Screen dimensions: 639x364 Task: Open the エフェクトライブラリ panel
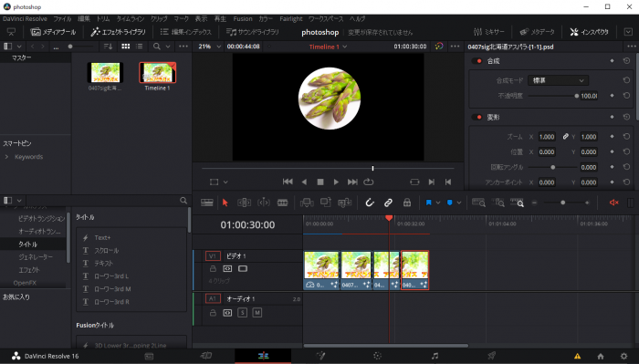coord(118,32)
